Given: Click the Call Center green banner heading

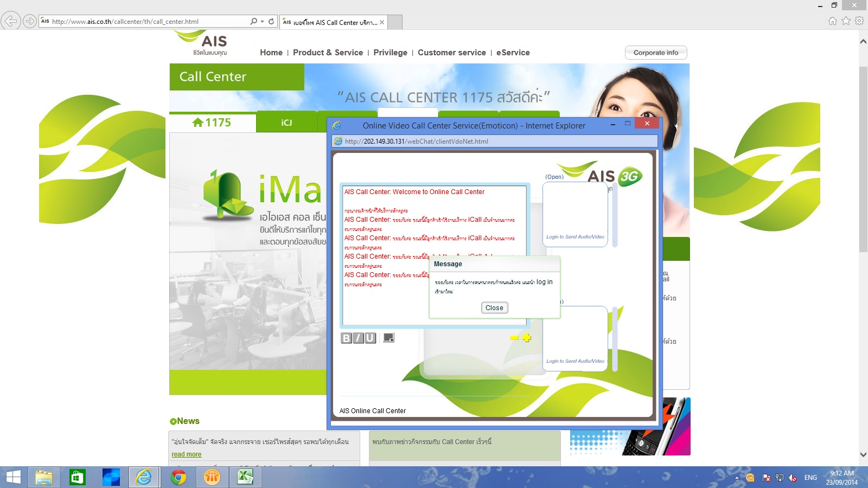Looking at the screenshot, I should [237, 77].
